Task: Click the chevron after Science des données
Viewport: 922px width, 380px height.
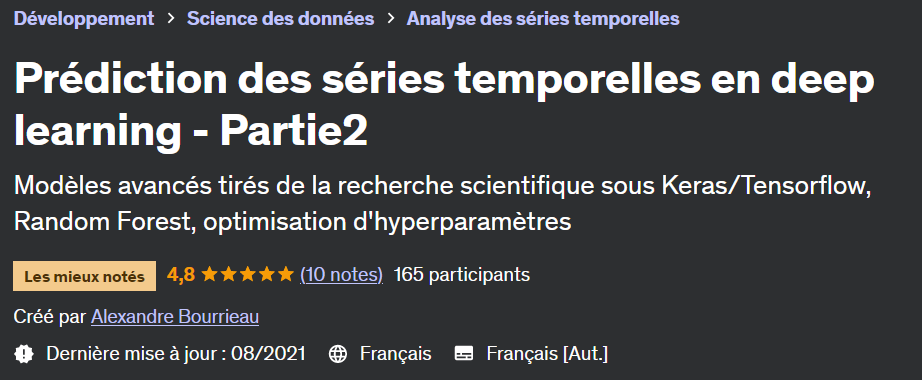Action: tap(390, 19)
